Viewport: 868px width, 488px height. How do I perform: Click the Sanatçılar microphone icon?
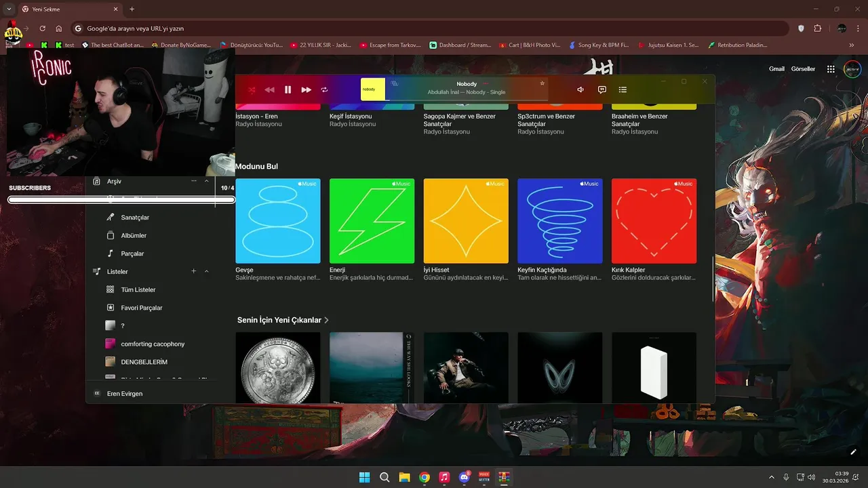(x=111, y=218)
